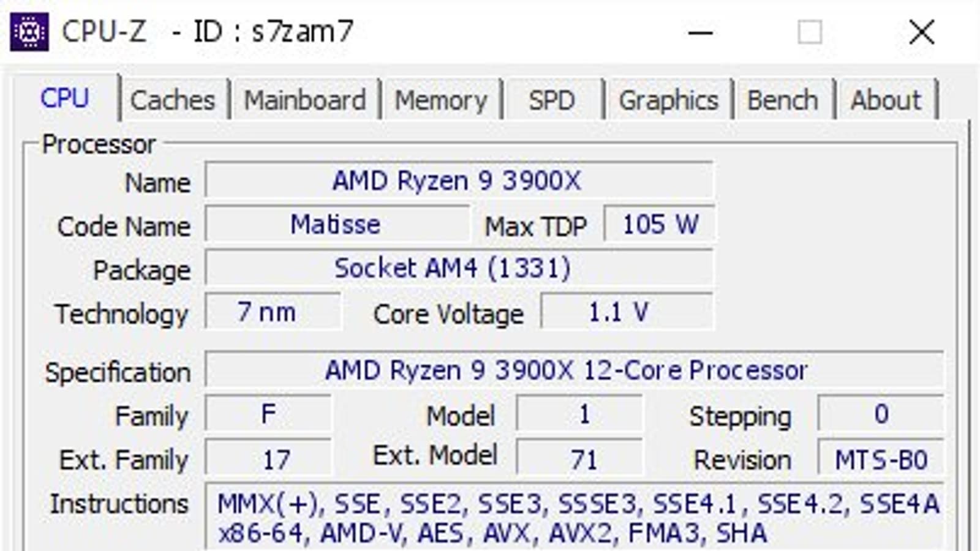Minimize the CPU-Z window
Image resolution: width=980 pixels, height=551 pixels.
point(701,32)
